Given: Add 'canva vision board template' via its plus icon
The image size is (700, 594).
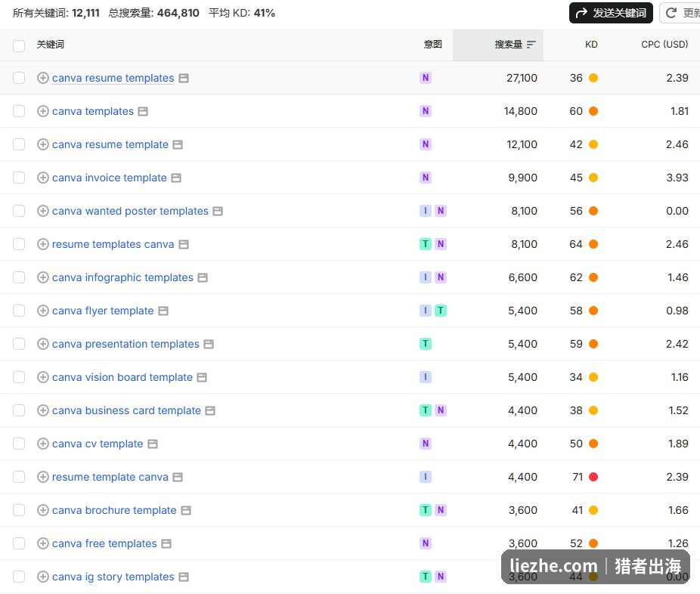Looking at the screenshot, I should click(43, 377).
